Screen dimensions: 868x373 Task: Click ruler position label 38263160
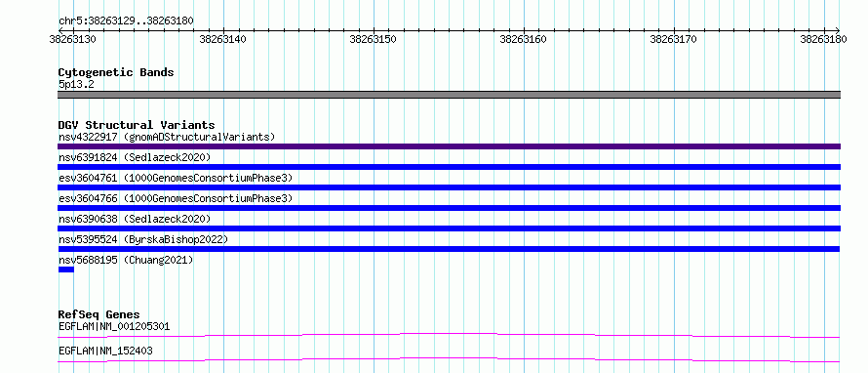point(523,39)
